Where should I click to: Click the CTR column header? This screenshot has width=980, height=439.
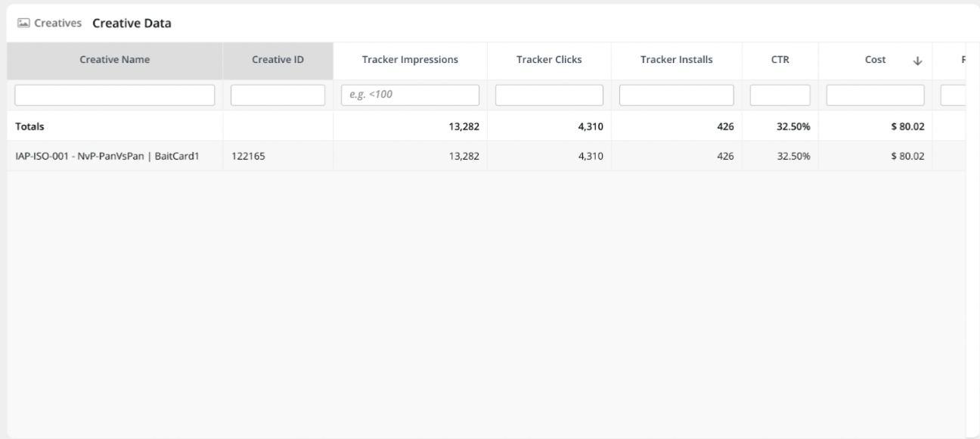[780, 61]
